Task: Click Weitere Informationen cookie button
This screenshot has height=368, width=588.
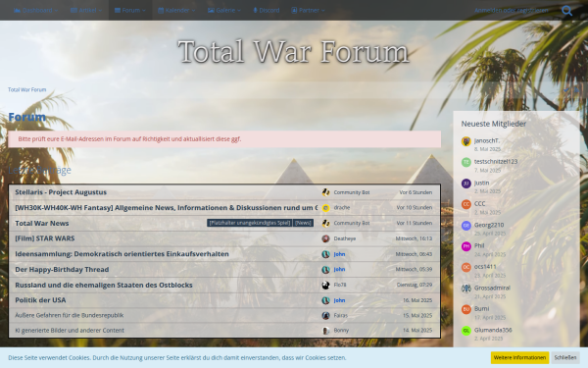Action: [x=519, y=357]
